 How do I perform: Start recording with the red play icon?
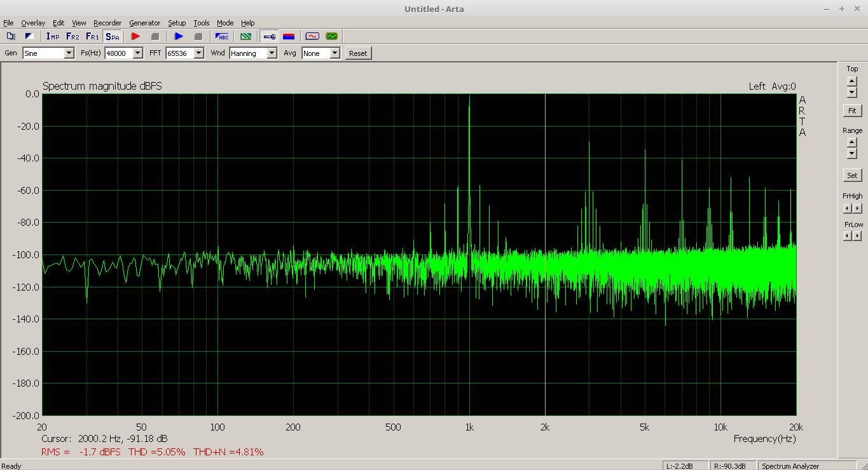click(x=135, y=36)
